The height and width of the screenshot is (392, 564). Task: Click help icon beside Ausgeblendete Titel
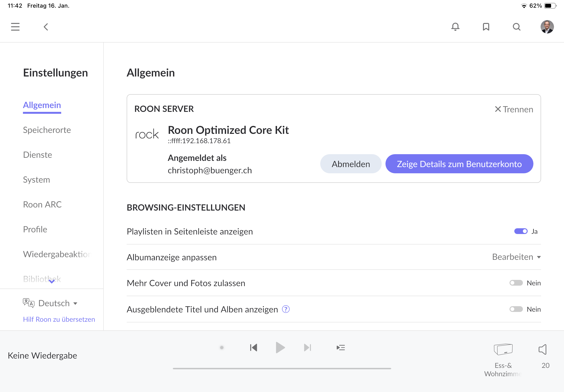tap(286, 309)
